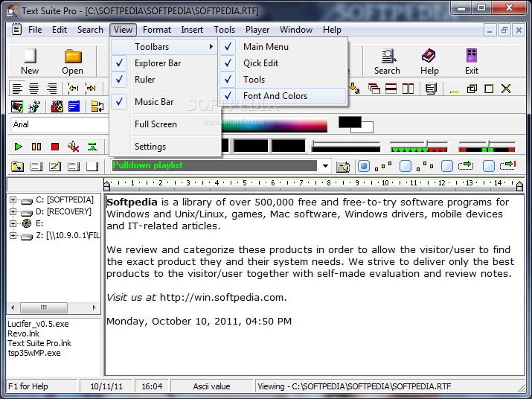Viewport: 532px width, 399px height.
Task: Click the monitor screen icon in window toolbar
Action: point(431,89)
